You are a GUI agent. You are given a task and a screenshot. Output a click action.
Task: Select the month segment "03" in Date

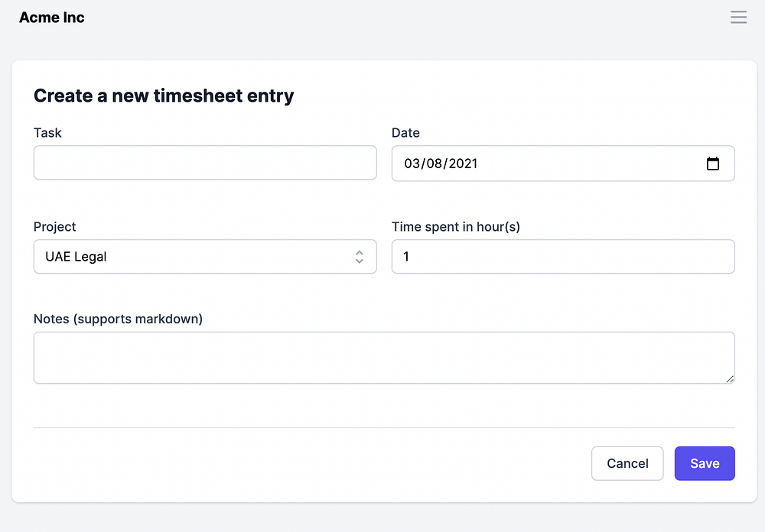pos(413,164)
